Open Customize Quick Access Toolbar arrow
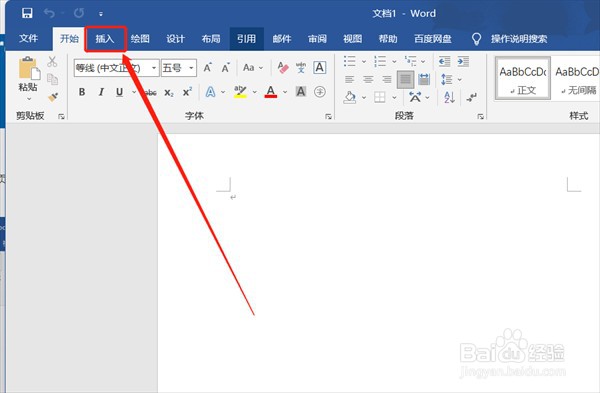The height and width of the screenshot is (393, 600). pos(101,14)
